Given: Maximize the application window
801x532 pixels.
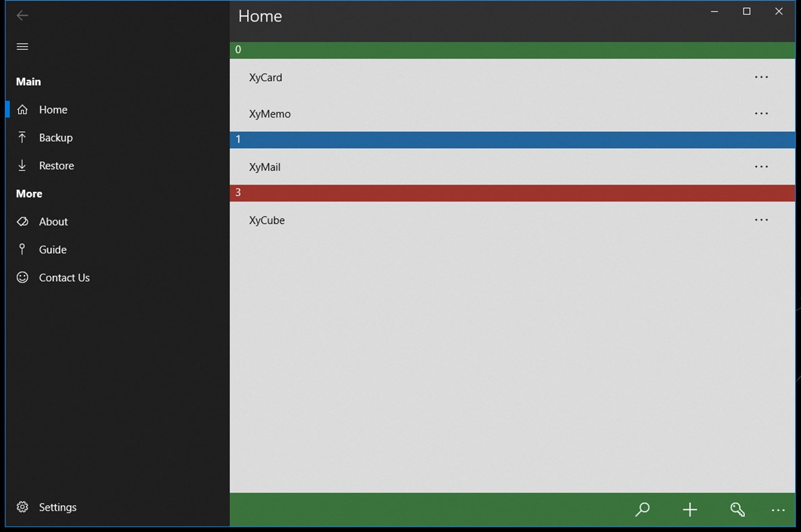Looking at the screenshot, I should pos(746,11).
